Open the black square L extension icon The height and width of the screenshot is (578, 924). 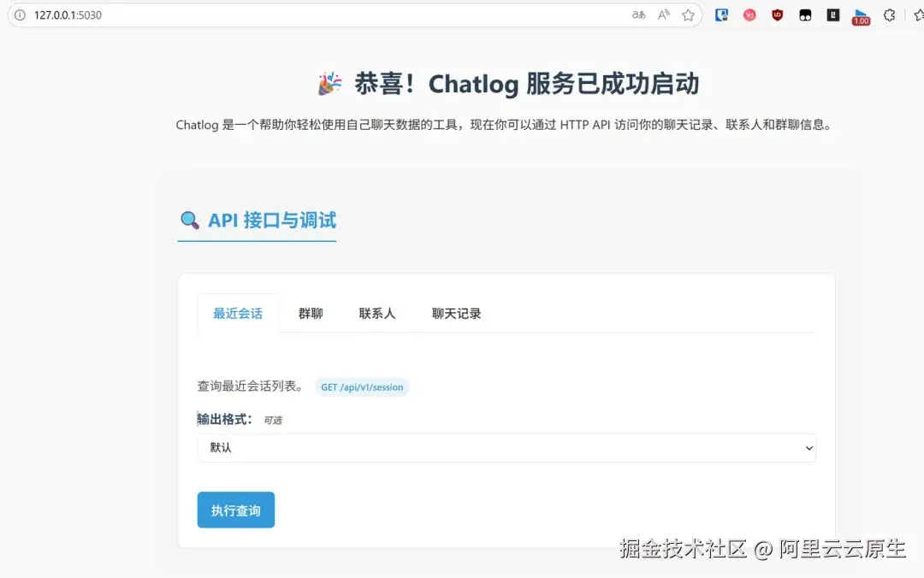click(x=832, y=15)
